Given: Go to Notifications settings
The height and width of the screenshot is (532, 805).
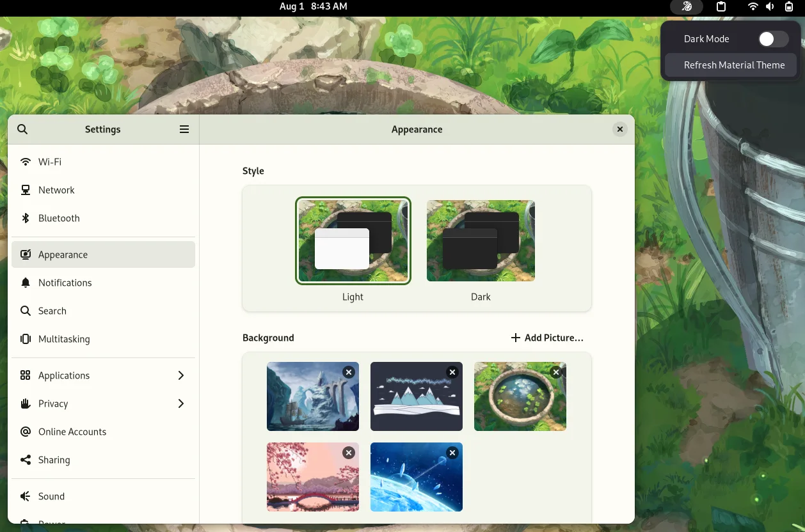Looking at the screenshot, I should pos(65,283).
